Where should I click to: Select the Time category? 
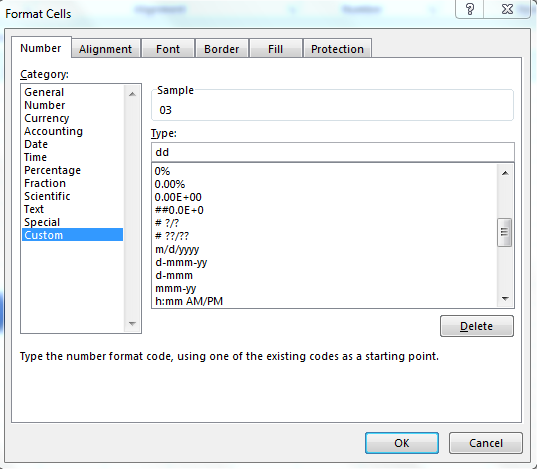point(72,157)
